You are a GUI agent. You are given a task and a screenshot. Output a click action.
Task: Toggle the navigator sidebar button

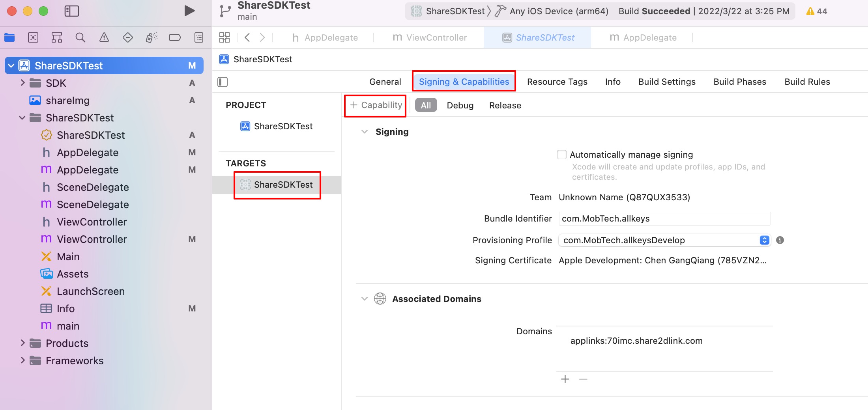[72, 11]
